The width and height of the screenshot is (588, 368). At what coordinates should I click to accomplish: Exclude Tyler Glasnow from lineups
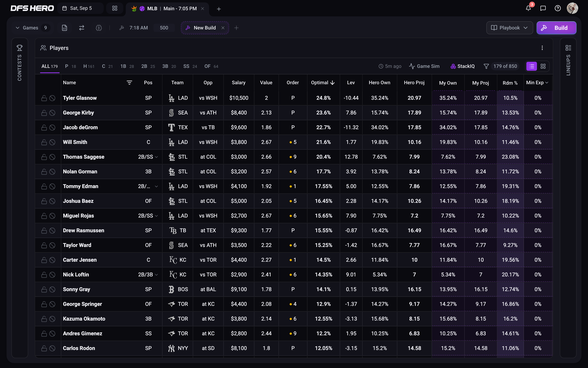52,98
